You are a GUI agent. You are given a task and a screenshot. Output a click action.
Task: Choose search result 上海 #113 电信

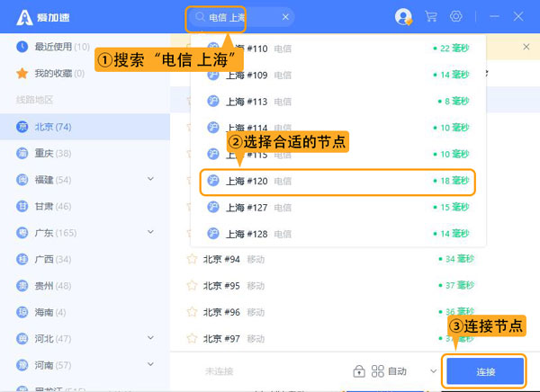click(x=337, y=102)
